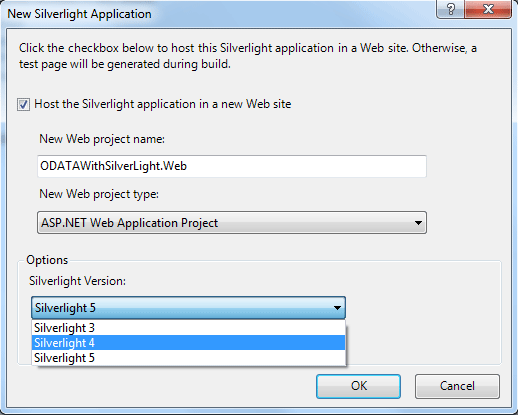
Task: Uncheck the Host the Silverlight application checkbox
Action: [23, 104]
